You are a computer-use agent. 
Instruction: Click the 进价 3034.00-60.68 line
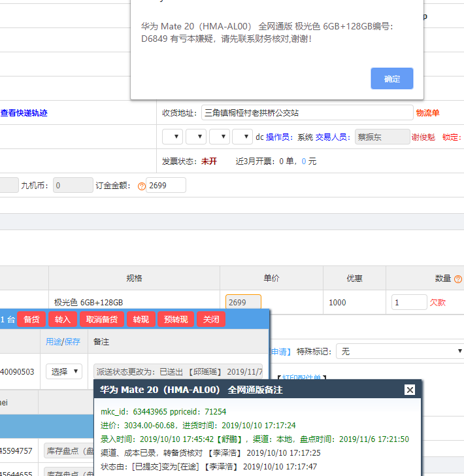click(x=198, y=425)
